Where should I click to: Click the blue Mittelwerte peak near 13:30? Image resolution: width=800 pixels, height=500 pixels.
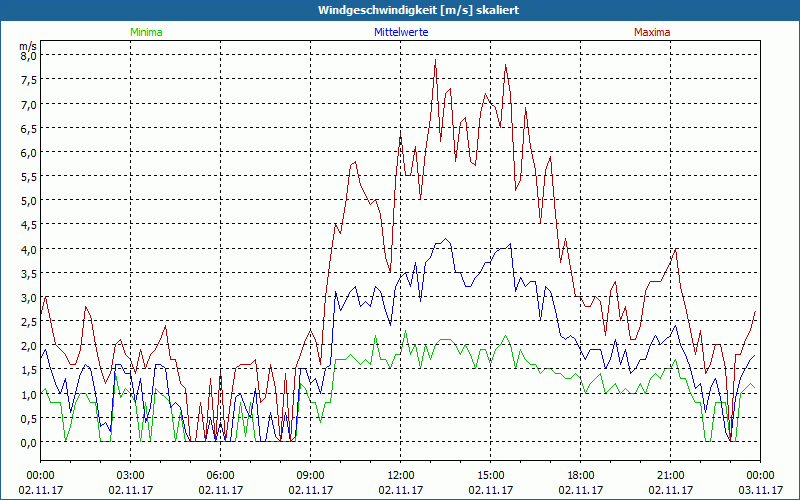pos(446,239)
